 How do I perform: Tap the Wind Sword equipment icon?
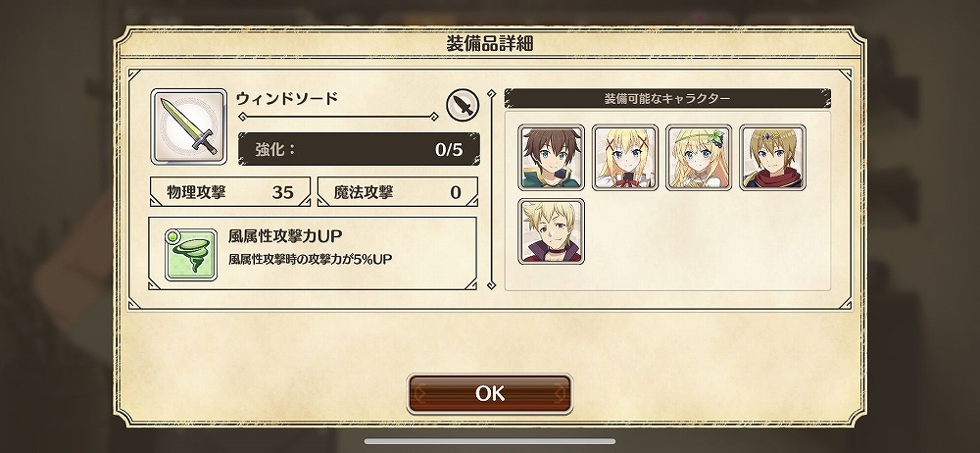(x=189, y=126)
